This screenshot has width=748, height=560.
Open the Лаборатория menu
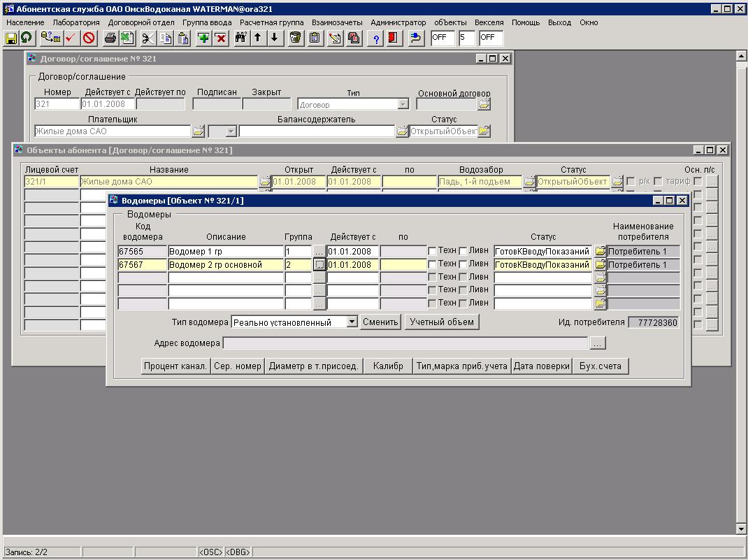[x=76, y=22]
